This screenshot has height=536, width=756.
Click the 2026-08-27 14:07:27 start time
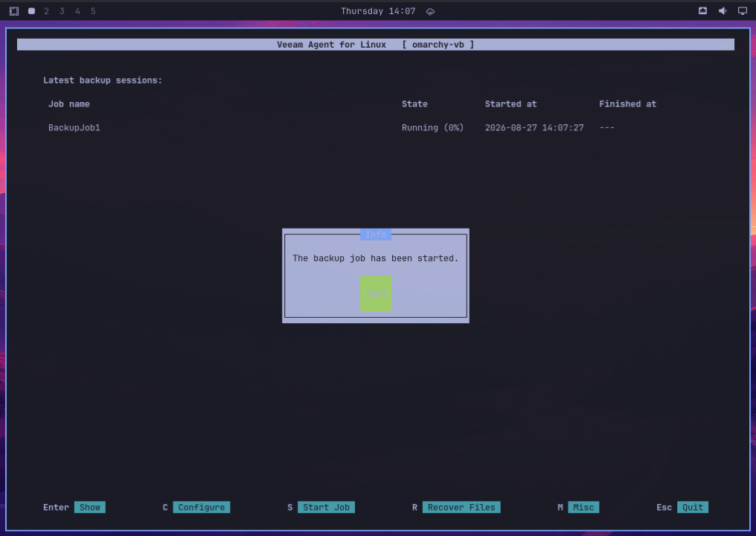534,128
